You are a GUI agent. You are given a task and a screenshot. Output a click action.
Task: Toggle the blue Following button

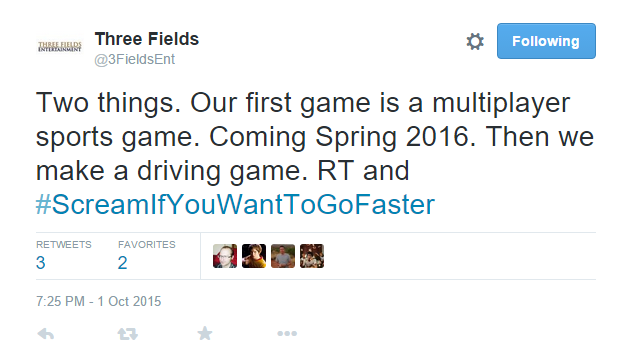(x=546, y=41)
